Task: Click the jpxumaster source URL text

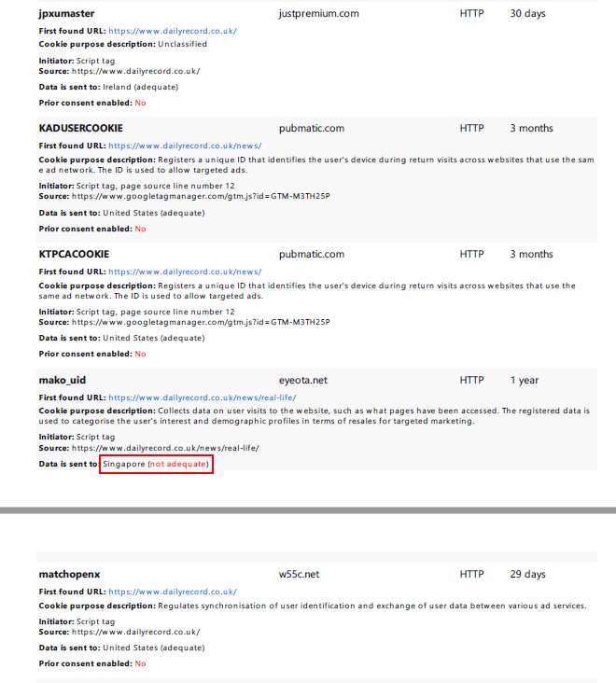Action: point(136,71)
